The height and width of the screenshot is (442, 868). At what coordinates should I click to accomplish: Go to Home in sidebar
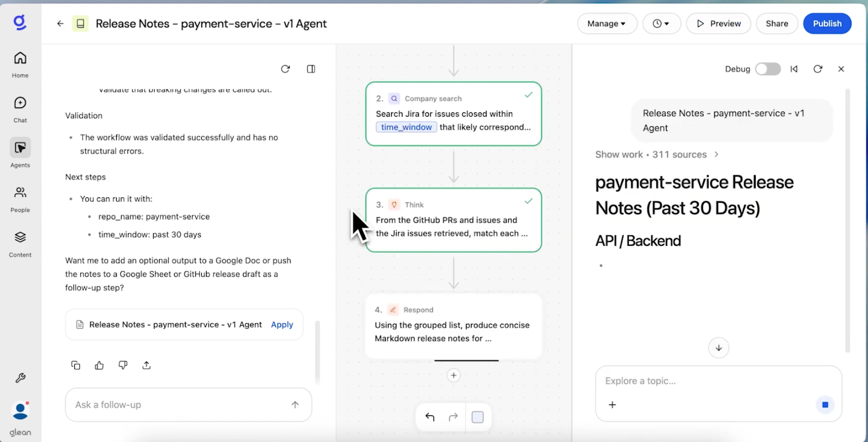(20, 65)
